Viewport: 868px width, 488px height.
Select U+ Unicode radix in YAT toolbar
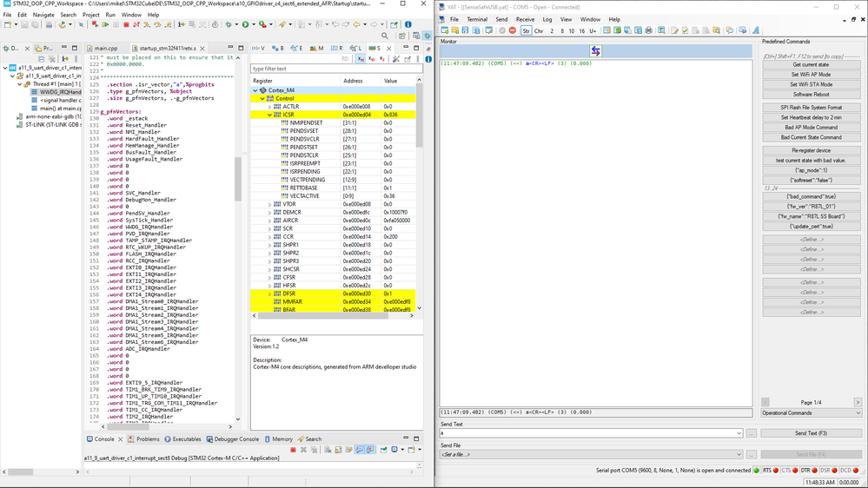[593, 31]
